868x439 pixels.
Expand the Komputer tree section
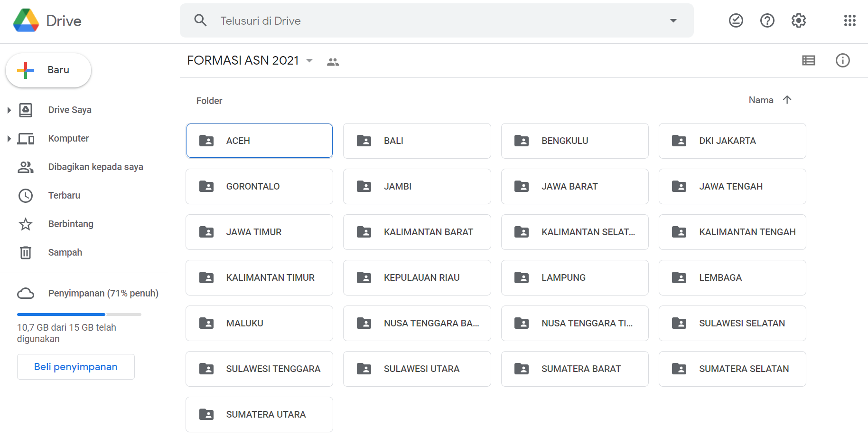point(9,138)
